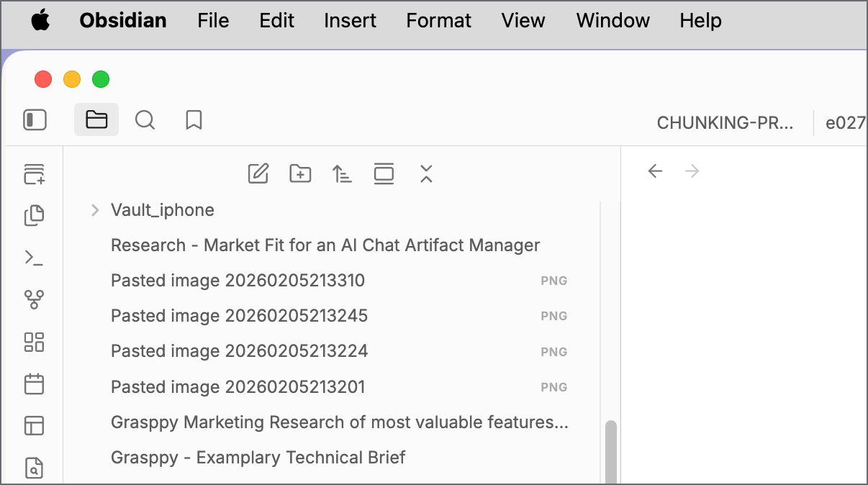The height and width of the screenshot is (485, 868).
Task: Minimize the window with yellow button
Action: [72, 79]
